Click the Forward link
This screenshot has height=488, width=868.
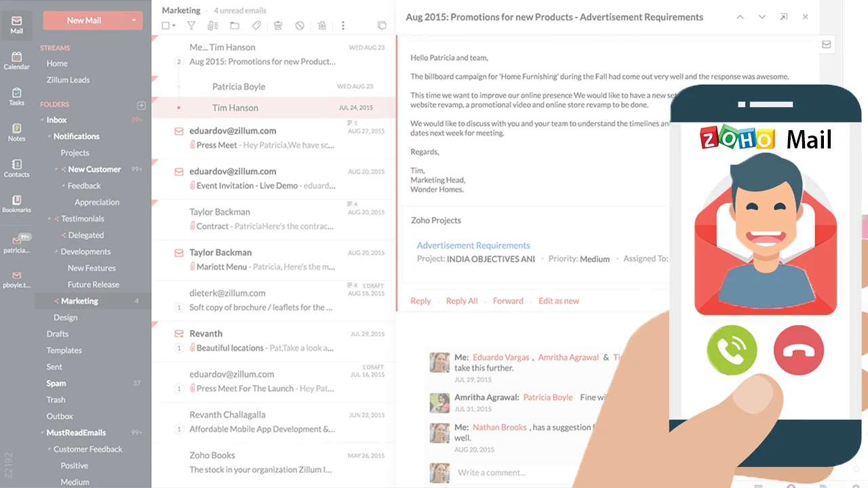508,301
